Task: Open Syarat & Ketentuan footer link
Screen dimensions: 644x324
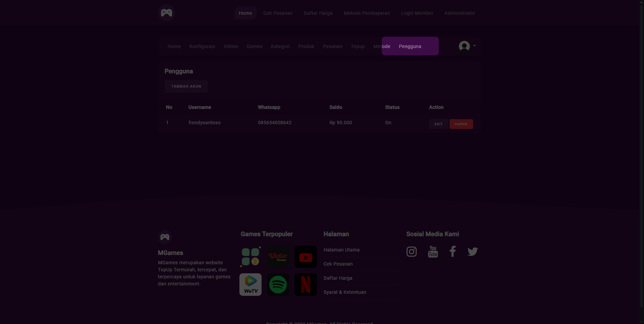Action: (345, 292)
